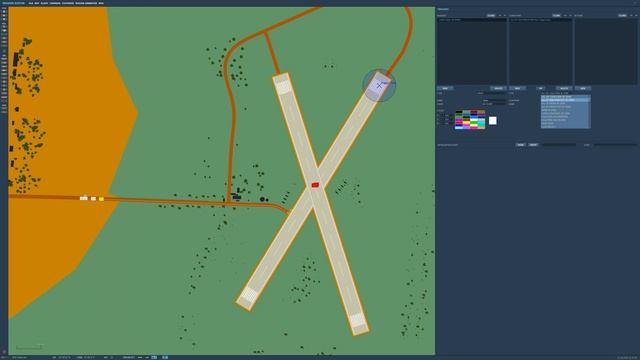Click the Delete button under the triggers list
Screen dimensions: 640x360
pos(498,88)
